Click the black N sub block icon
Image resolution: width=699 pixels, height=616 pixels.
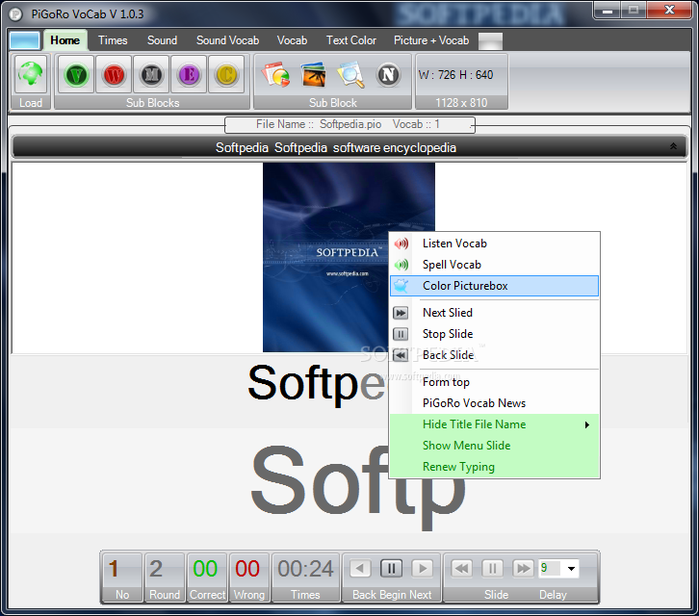coord(388,74)
